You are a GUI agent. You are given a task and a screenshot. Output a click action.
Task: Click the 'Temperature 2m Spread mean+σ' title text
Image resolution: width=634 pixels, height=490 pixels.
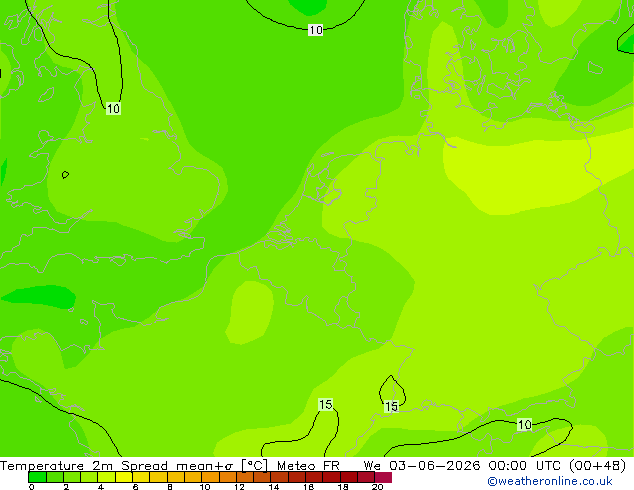coord(116,466)
